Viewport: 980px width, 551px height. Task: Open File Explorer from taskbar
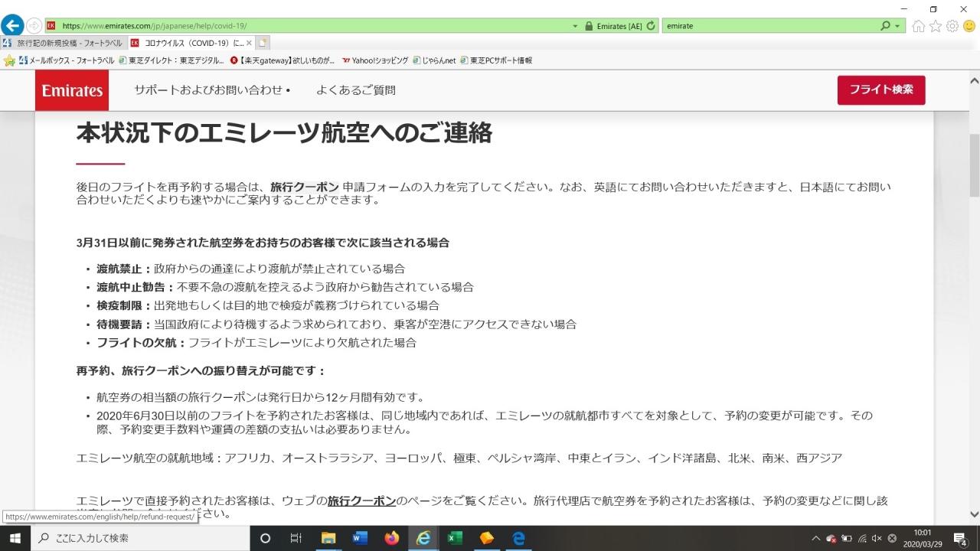point(328,538)
